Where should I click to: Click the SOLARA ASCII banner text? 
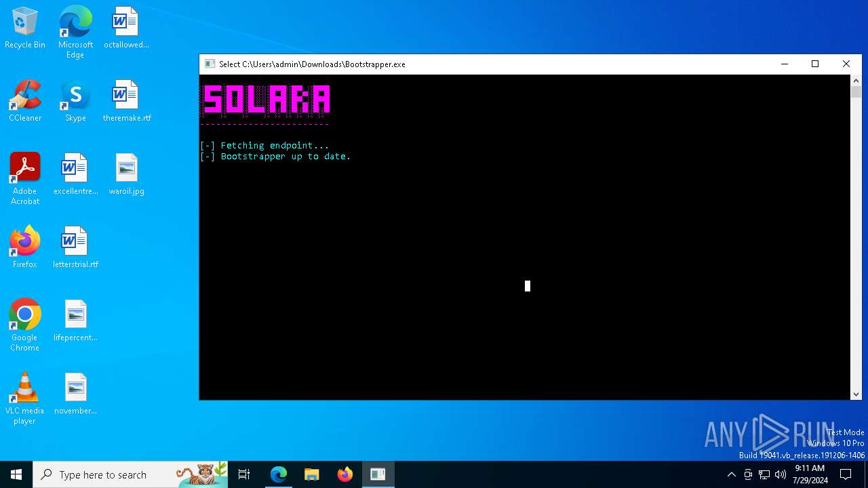click(x=267, y=100)
